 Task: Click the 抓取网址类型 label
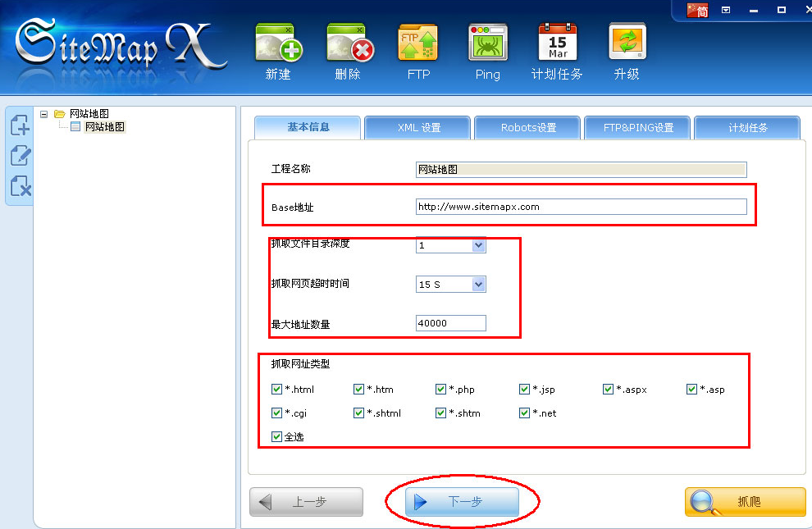pos(300,364)
